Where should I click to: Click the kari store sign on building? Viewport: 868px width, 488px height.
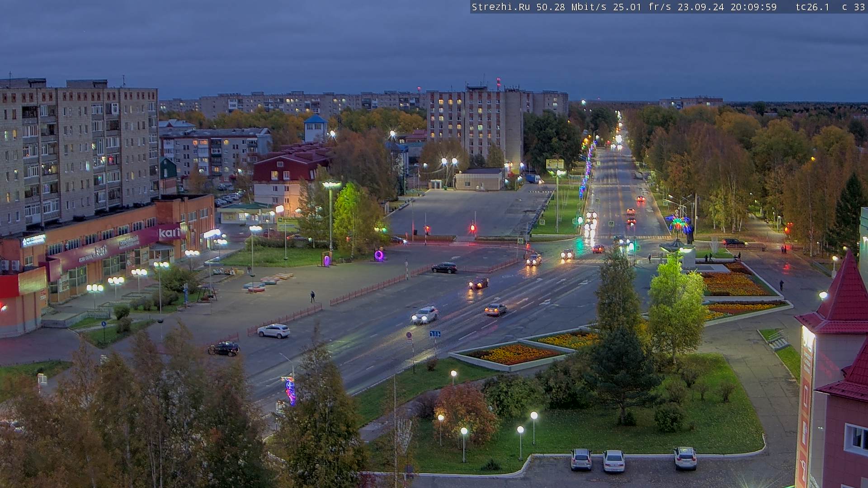(170, 232)
